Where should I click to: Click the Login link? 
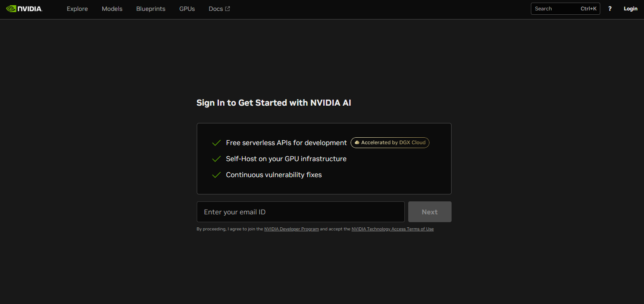(631, 9)
